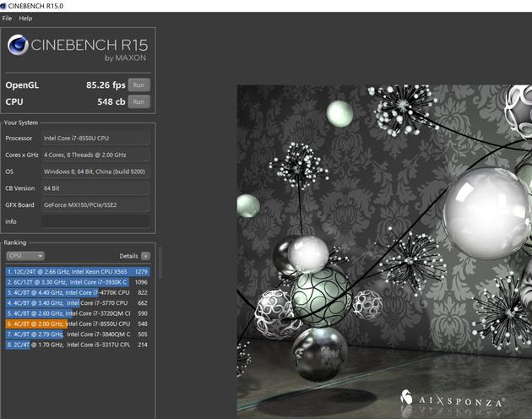The height and width of the screenshot is (419, 532).
Task: Click the Details label in Ranking
Action: coord(128,256)
